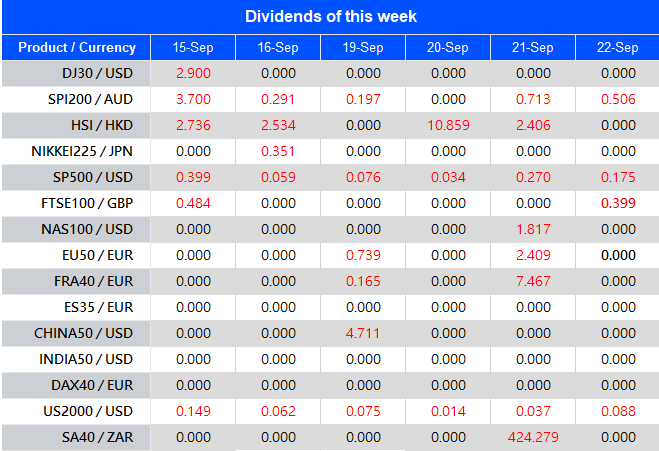Select the EU50 / EUR 0.739 value

tap(363, 255)
